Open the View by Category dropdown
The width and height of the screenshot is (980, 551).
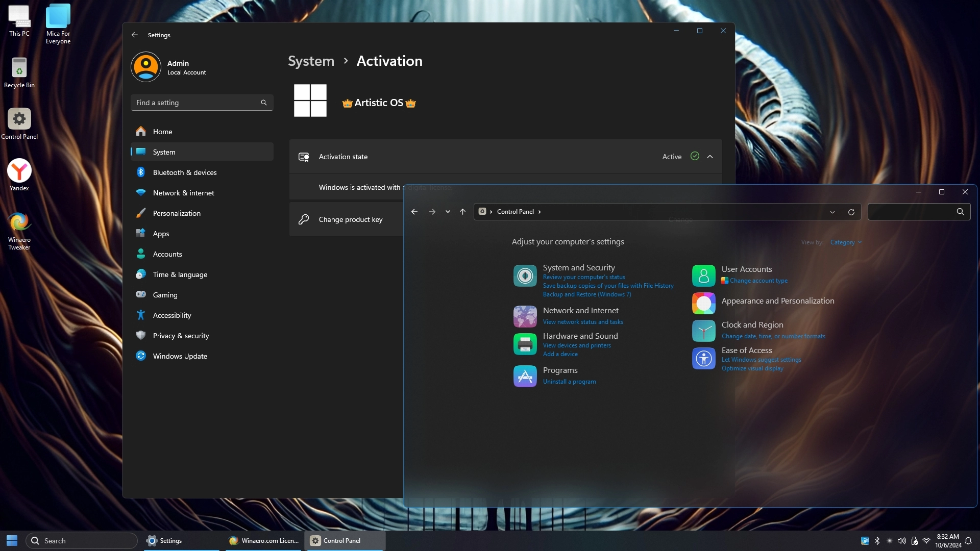[x=846, y=242]
